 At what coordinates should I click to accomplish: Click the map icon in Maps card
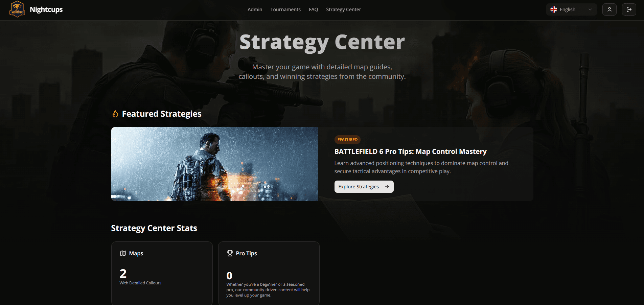(123, 253)
